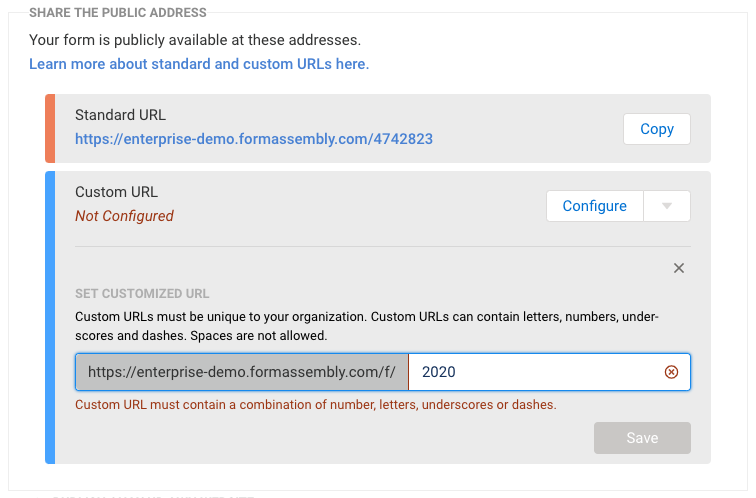Viewport: 756px width, 498px height.
Task: Close the Set Customized URL panel
Action: [679, 268]
